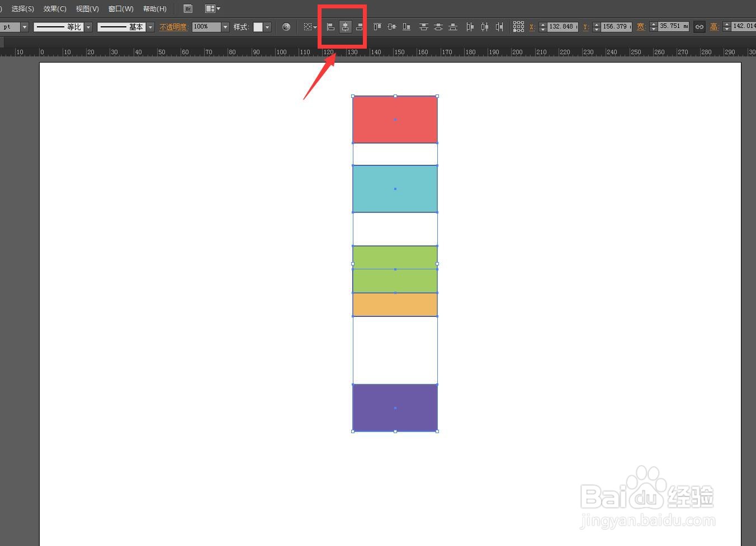Open the 效果(C) menu
The image size is (756, 546).
tap(55, 9)
